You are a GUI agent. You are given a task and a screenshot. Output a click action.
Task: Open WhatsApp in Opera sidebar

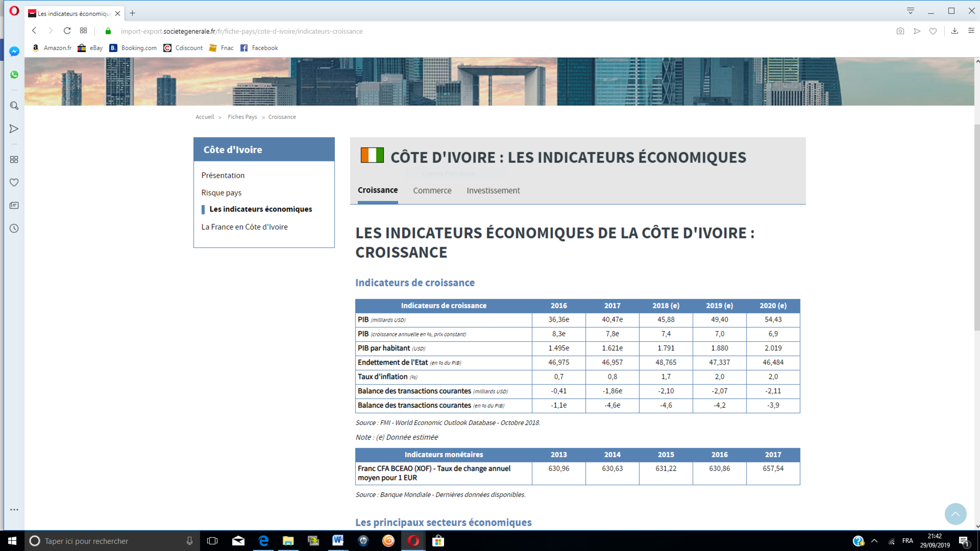point(14,75)
